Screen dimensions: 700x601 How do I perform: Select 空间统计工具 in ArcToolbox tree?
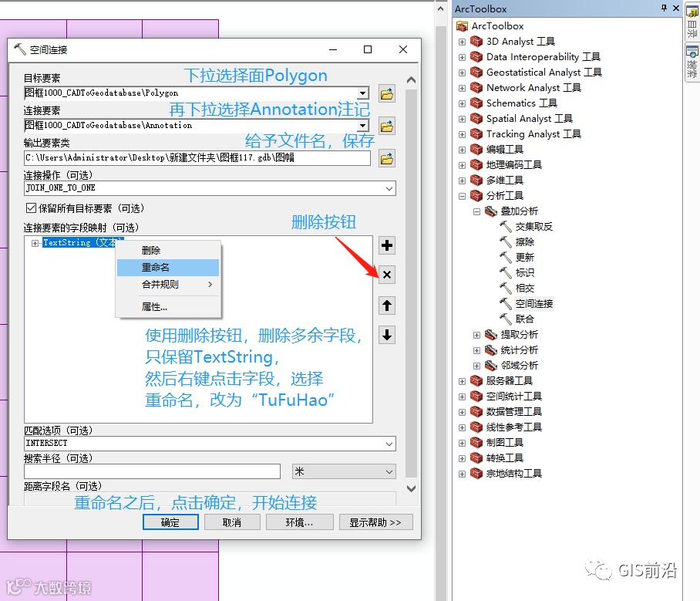tap(513, 397)
